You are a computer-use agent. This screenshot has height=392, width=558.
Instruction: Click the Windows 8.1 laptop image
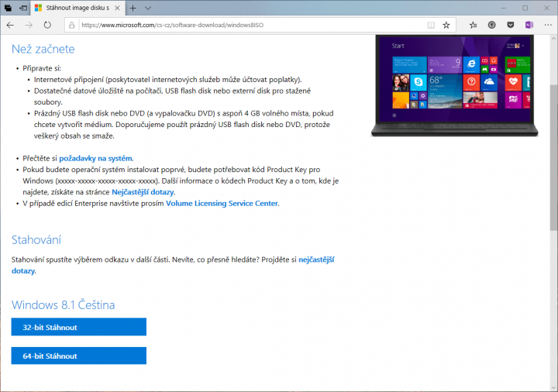(454, 86)
